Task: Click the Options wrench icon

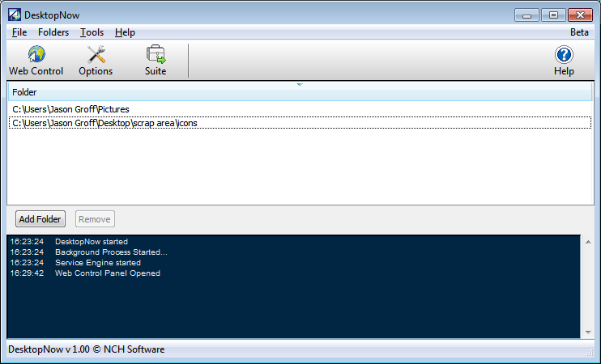Action: 96,55
